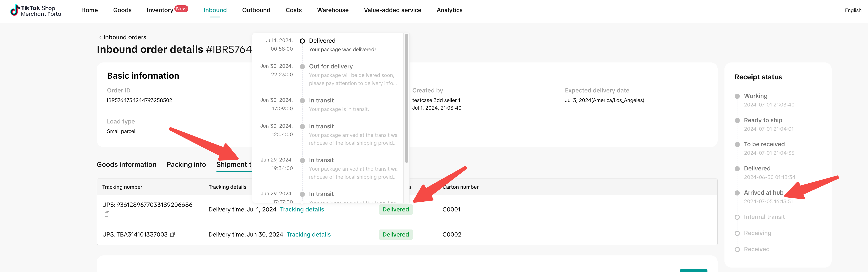868x272 pixels.
Task: Click the TikTok Shop Merchant Portal logo
Action: coord(36,10)
